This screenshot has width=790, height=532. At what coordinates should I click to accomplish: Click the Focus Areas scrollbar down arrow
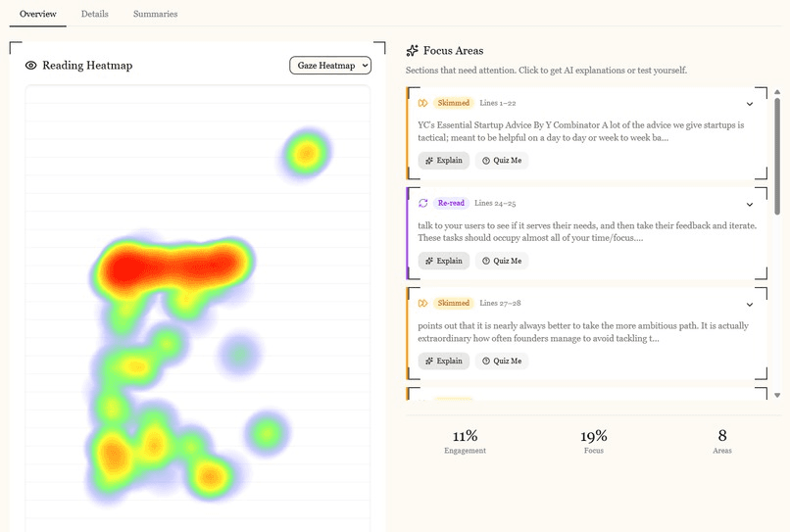777,396
